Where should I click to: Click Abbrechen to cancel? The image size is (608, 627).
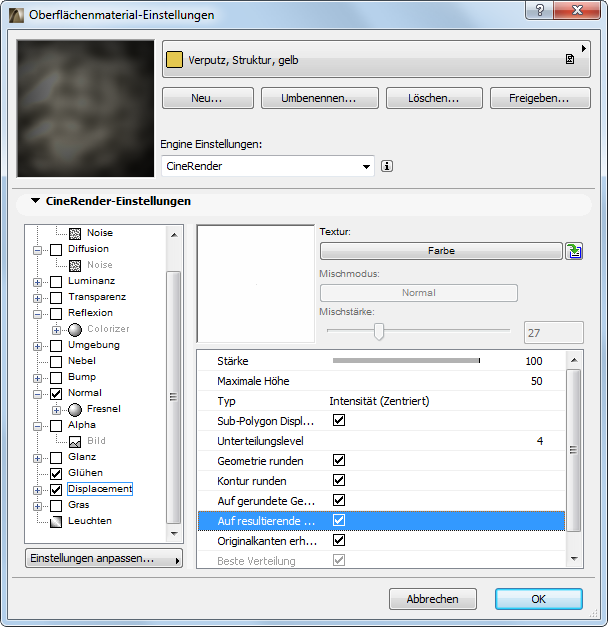tap(432, 599)
